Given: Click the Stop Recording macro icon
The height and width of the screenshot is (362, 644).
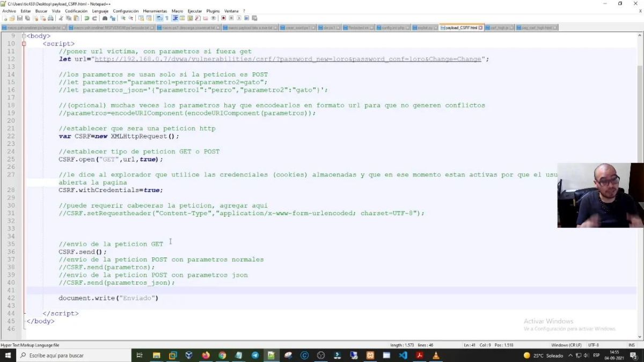Looking at the screenshot, I should point(231,18).
